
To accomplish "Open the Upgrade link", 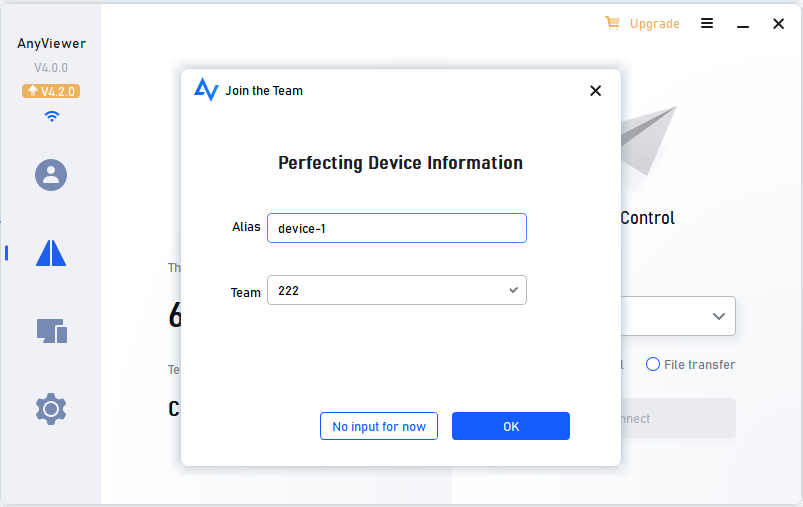I will click(654, 24).
